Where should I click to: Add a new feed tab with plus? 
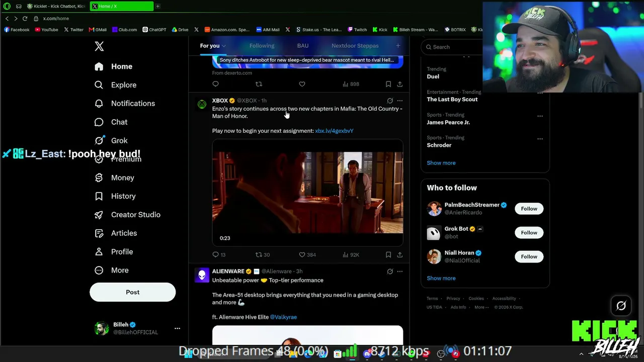pyautogui.click(x=398, y=46)
